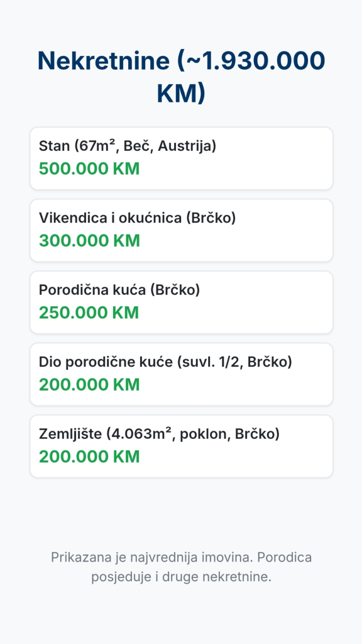Click the footnote about najvrednija imovina
Viewport: 362px width, 644px height.
181,567
